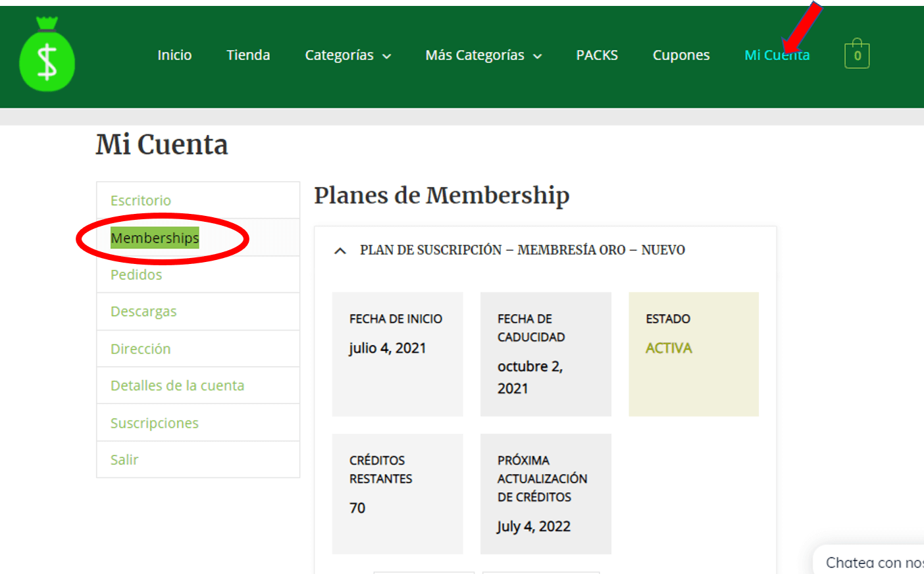Screen dimensions: 924x574
Task: Select Memberships in account sidebar
Action: (x=155, y=238)
